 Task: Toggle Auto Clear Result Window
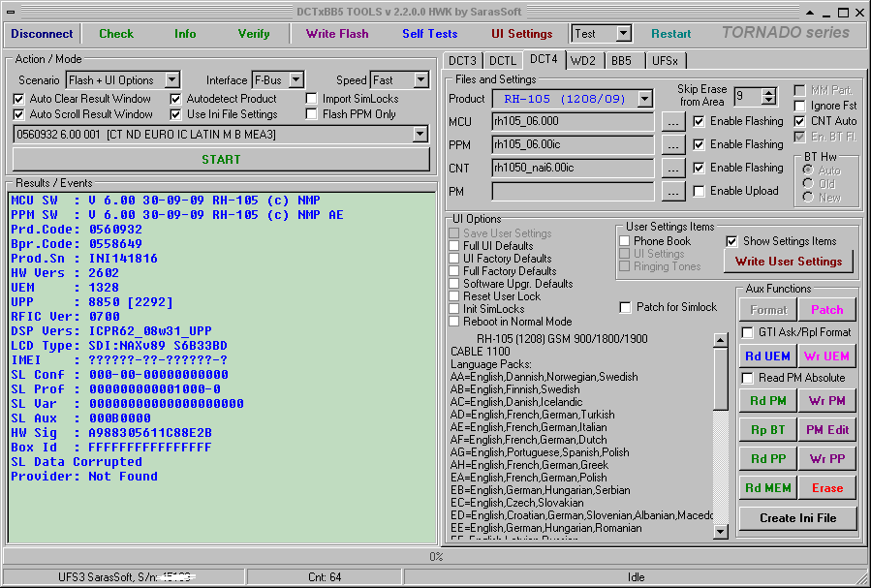tap(18, 99)
